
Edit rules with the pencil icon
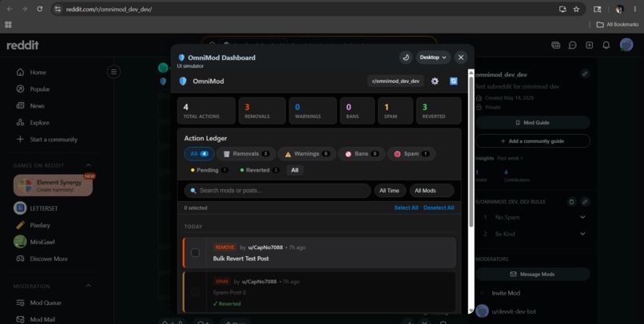point(585,202)
